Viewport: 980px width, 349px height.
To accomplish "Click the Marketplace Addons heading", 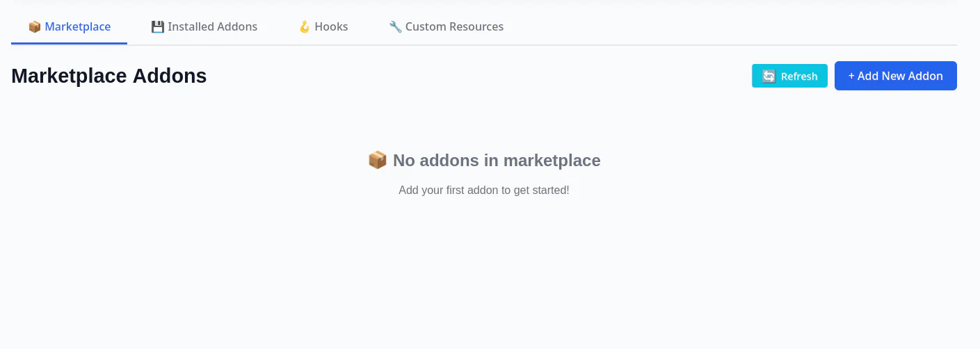I will point(109,76).
